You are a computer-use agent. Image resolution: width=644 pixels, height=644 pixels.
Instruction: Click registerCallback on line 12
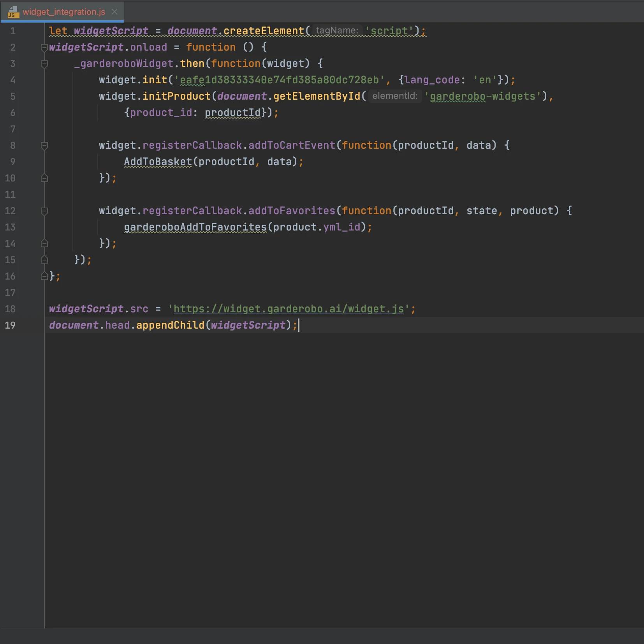tap(192, 211)
